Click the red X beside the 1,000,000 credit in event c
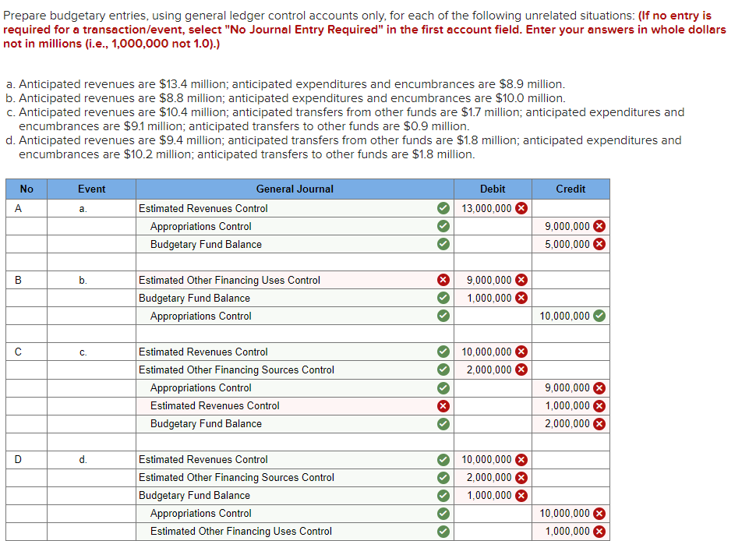Screen dimensions: 756x541 599,406
